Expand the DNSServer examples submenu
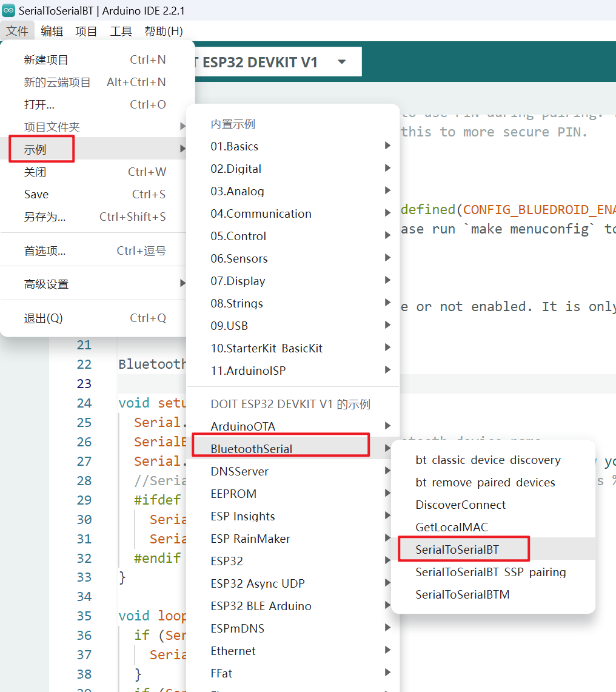The image size is (616, 692). pos(293,471)
